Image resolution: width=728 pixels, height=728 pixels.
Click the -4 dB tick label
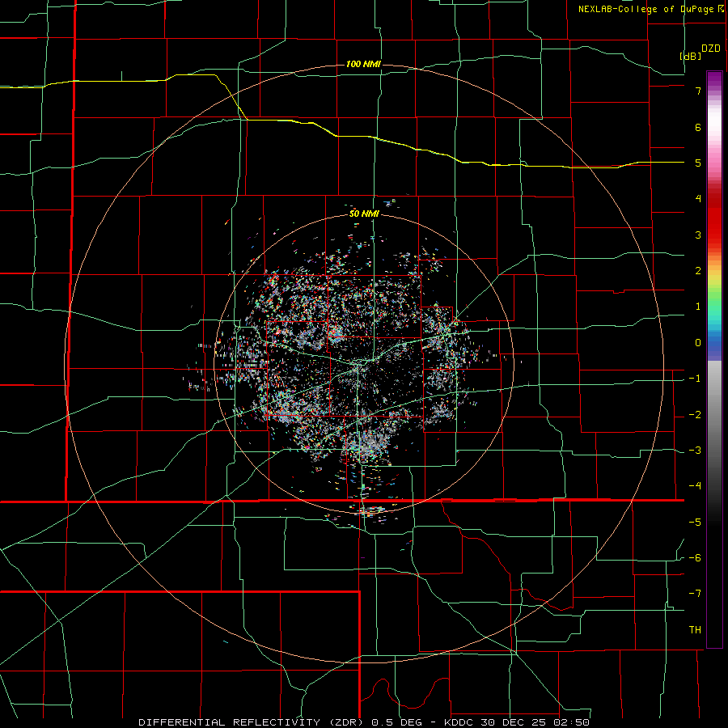(695, 486)
